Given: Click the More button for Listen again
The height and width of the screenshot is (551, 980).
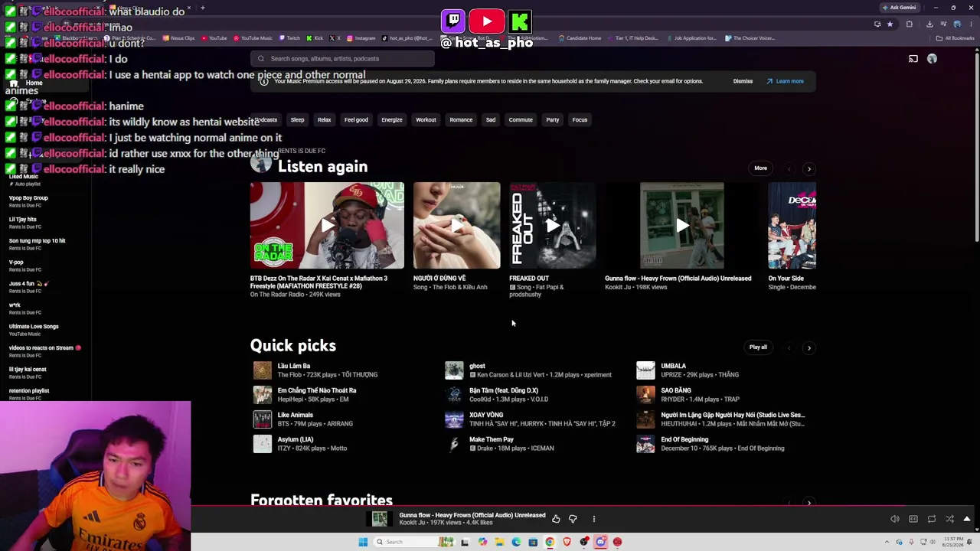Looking at the screenshot, I should (760, 168).
